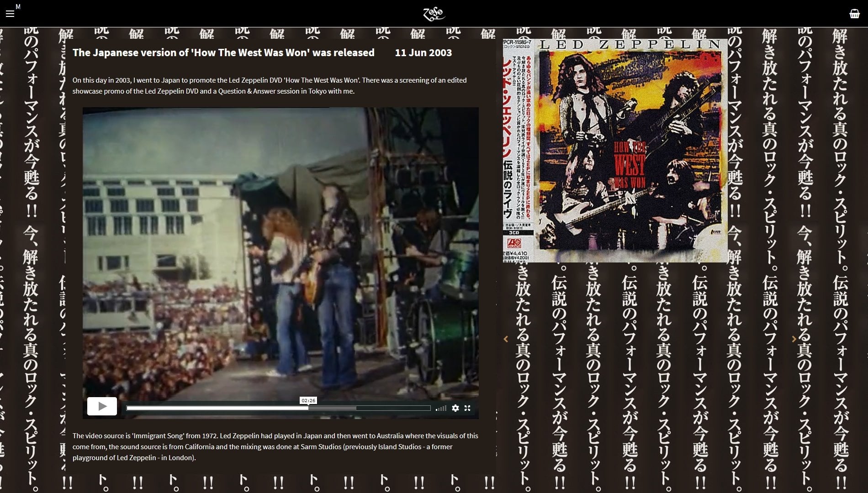Adjust the video volume bars
This screenshot has width=868, height=493.
tap(441, 408)
